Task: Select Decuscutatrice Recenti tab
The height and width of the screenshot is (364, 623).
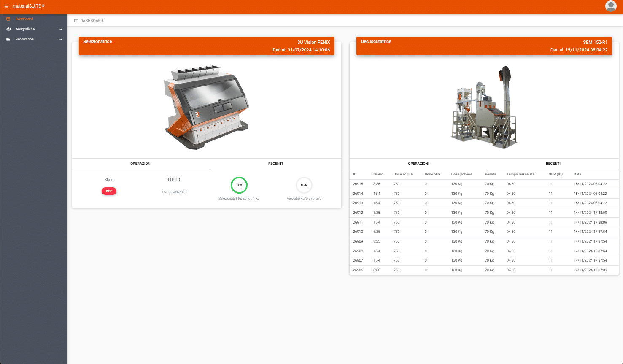Action: coord(553,164)
